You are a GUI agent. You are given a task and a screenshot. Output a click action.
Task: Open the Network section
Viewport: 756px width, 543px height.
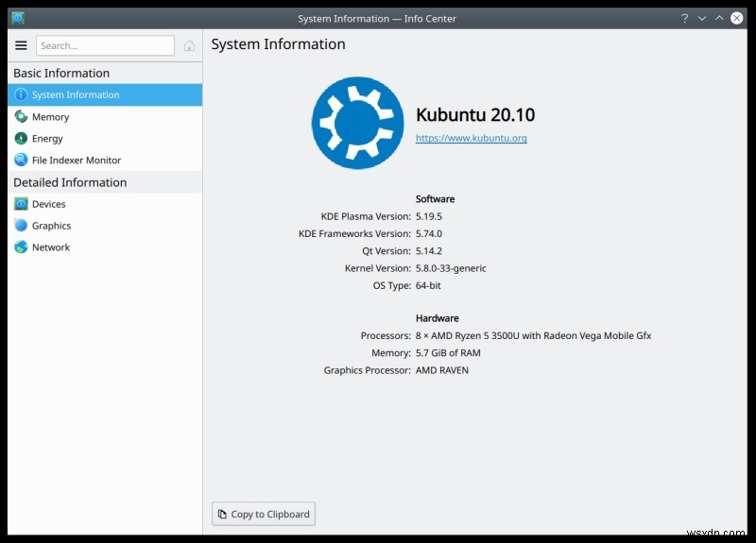[105, 247]
